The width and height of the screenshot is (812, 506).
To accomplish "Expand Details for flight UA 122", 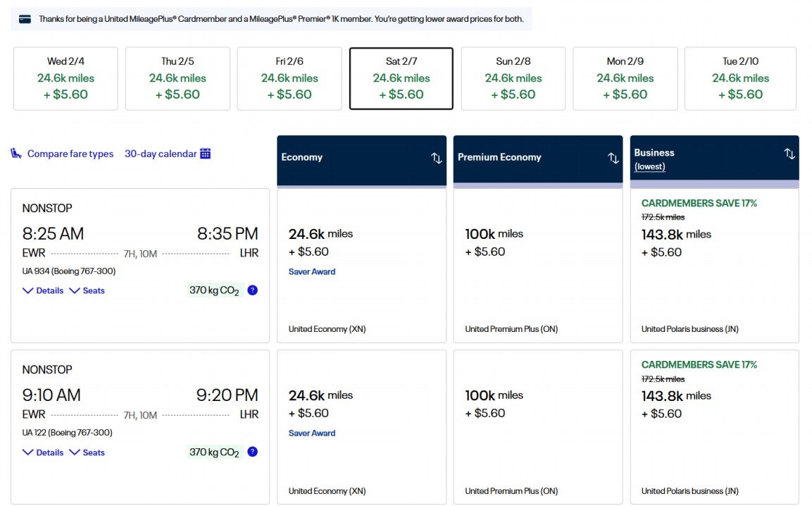I will [x=43, y=452].
